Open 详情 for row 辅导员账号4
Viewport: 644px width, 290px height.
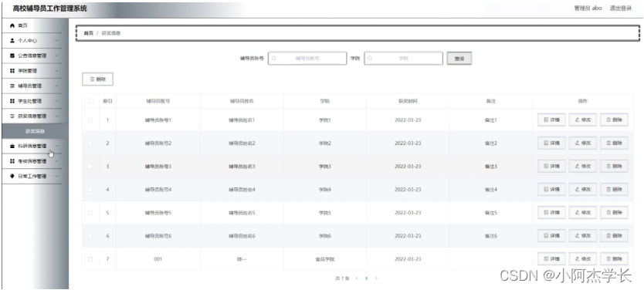(x=551, y=190)
